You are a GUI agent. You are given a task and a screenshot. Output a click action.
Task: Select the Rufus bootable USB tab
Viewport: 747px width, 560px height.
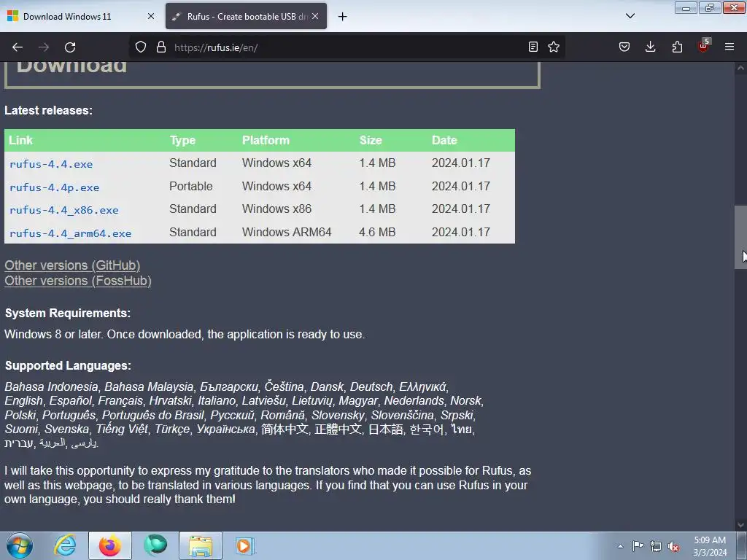click(x=247, y=16)
